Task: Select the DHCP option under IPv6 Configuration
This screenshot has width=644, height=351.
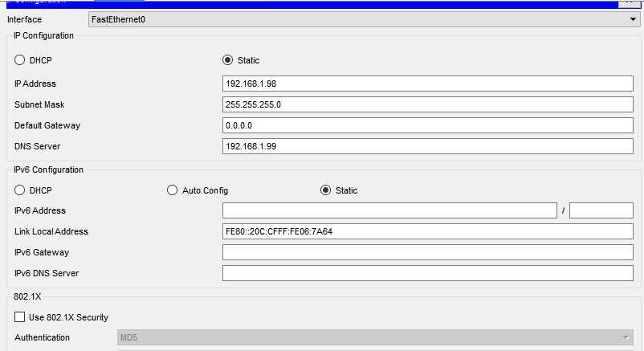Action: (20, 190)
